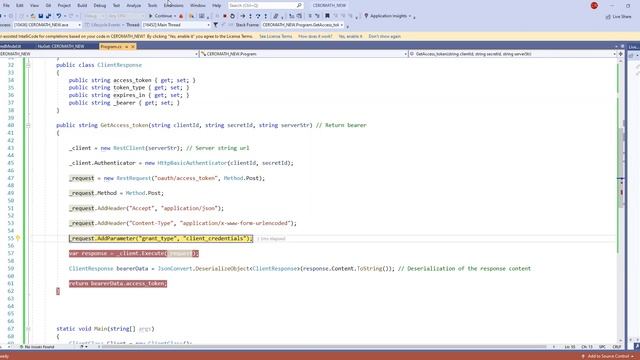
Task: Click the Continue debugging button
Action: pyautogui.click(x=162, y=16)
